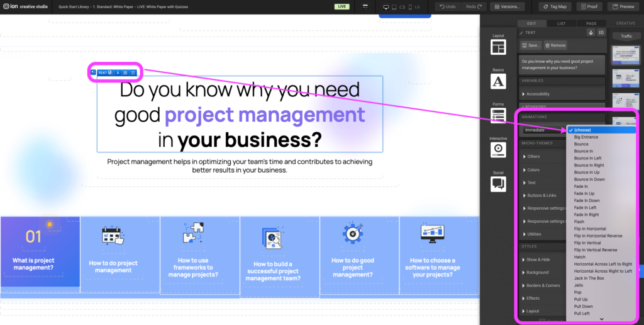Click the Interactive elements icon
The width and height of the screenshot is (644, 325).
498,149
